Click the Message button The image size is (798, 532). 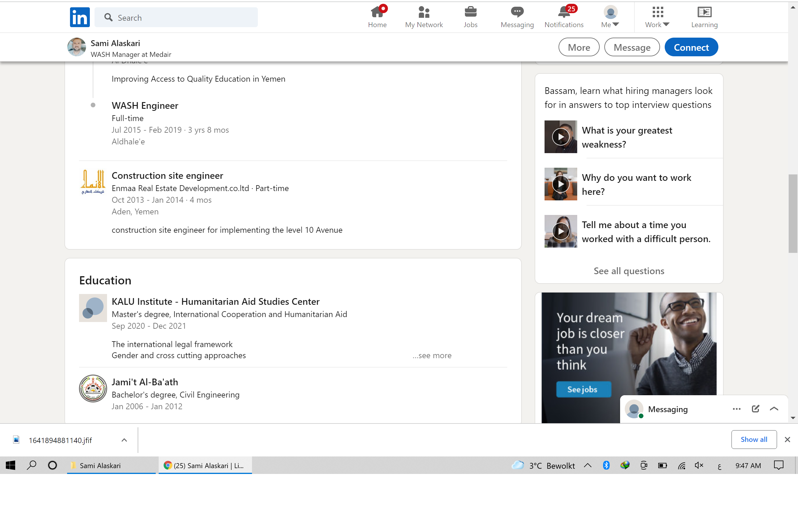(x=632, y=47)
